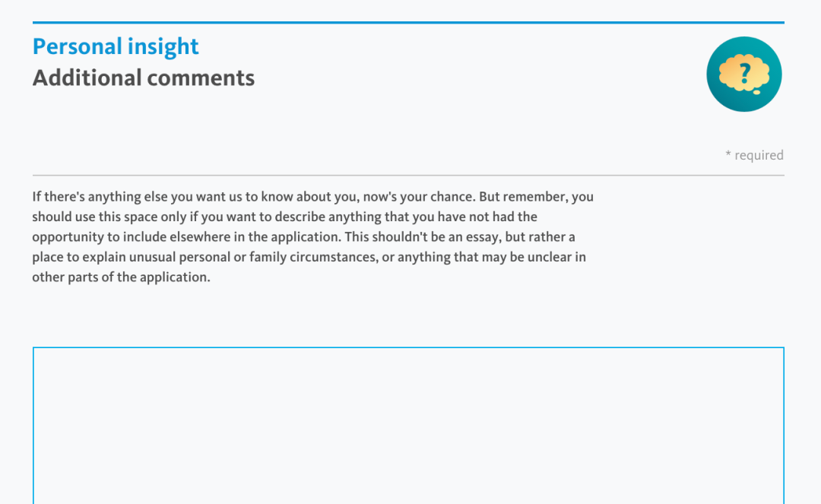Click the line starting "should use this space only"
This screenshot has width=821, height=504.
pos(284,217)
